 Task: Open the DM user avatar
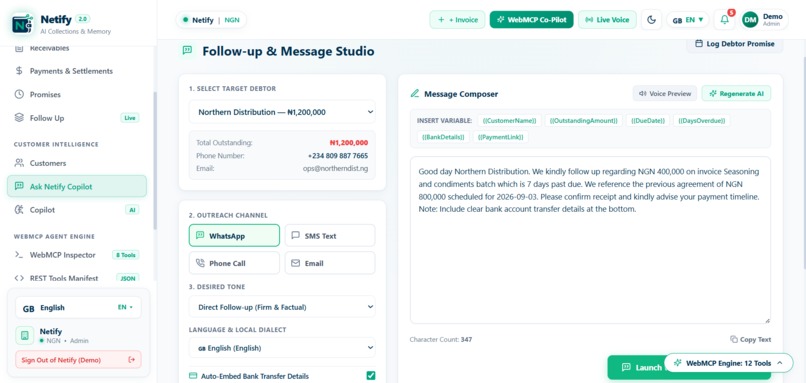tap(750, 20)
